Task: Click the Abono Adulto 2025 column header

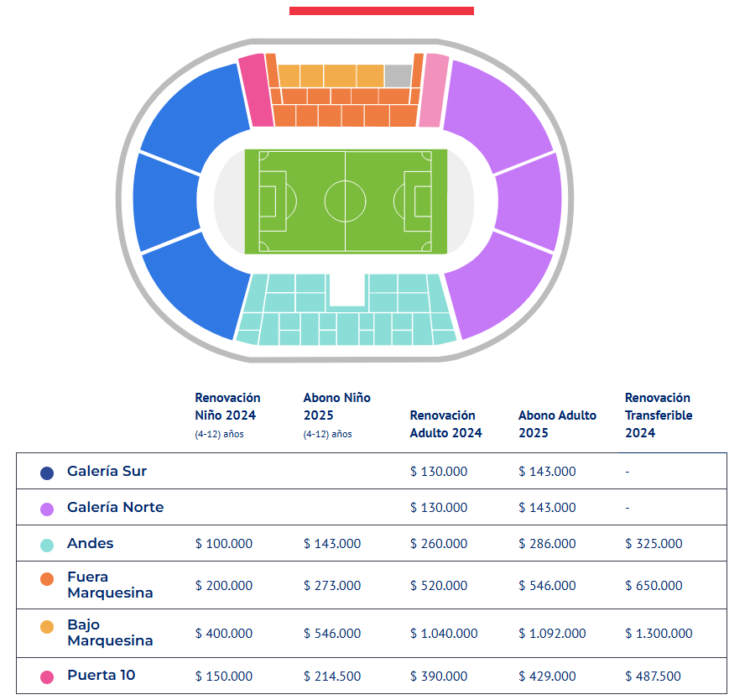Action: pos(557,424)
